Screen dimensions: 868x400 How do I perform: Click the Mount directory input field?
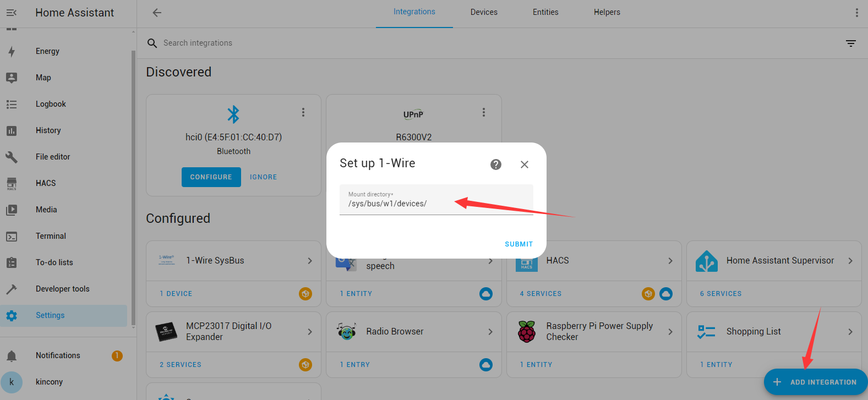click(436, 203)
